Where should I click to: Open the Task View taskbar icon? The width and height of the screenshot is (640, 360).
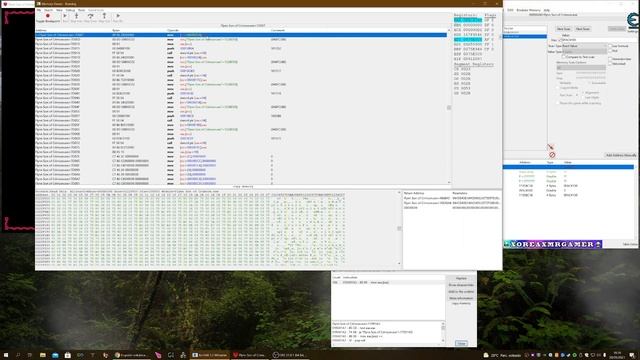[x=30, y=355]
